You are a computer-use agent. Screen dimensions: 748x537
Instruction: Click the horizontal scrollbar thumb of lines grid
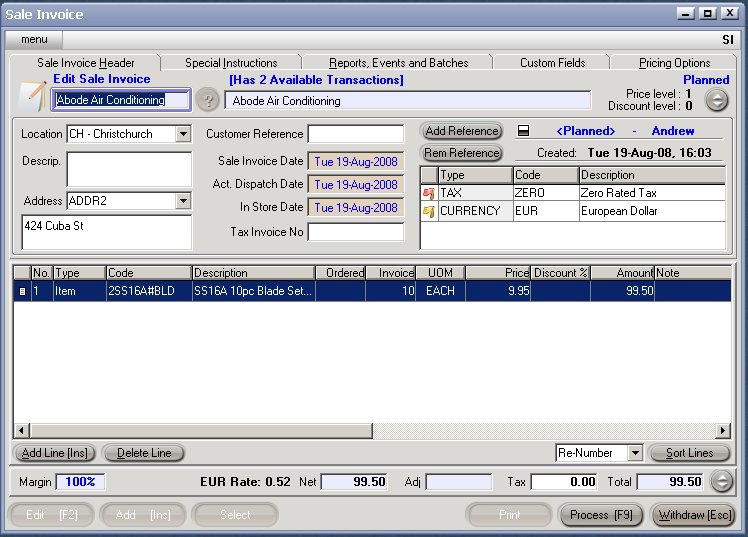201,431
